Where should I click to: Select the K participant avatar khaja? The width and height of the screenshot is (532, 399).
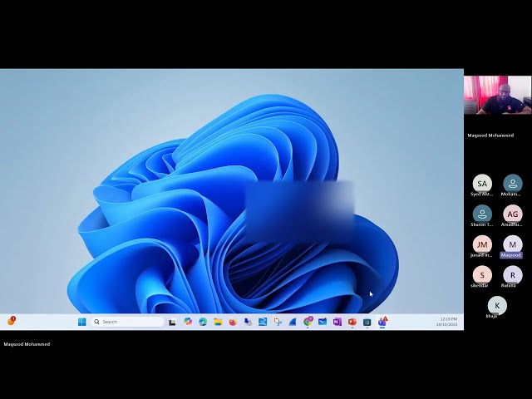(x=497, y=305)
